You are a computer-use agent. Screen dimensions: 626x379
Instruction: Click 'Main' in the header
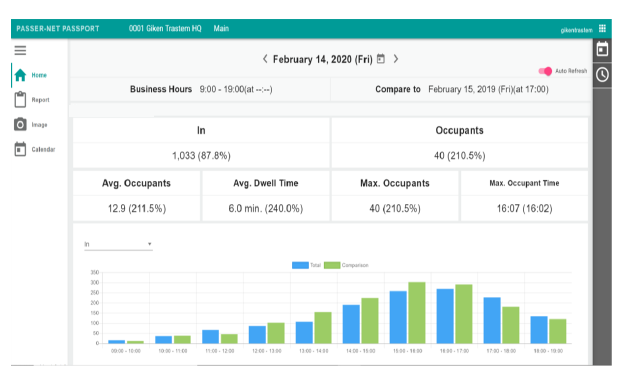coord(221,28)
